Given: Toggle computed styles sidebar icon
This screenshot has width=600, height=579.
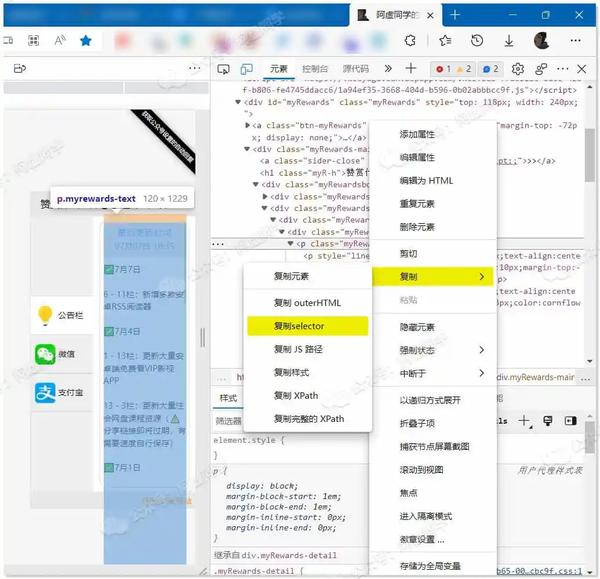Looking at the screenshot, I should [570, 421].
